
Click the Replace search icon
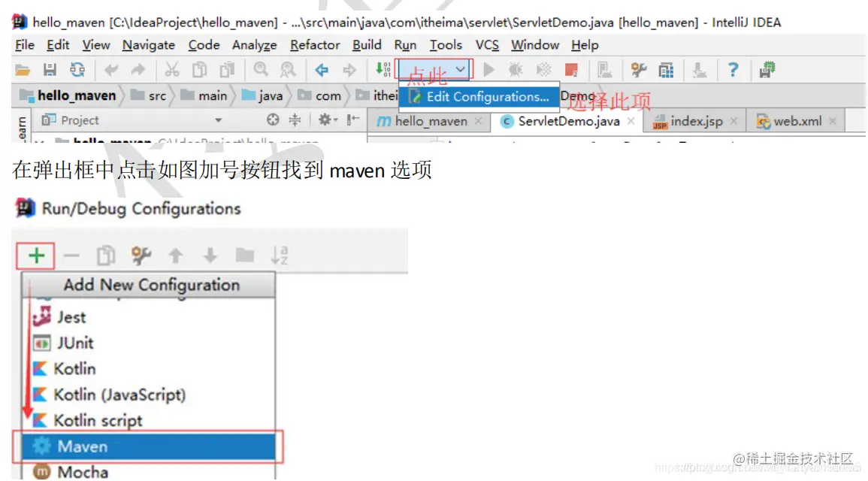tap(288, 70)
